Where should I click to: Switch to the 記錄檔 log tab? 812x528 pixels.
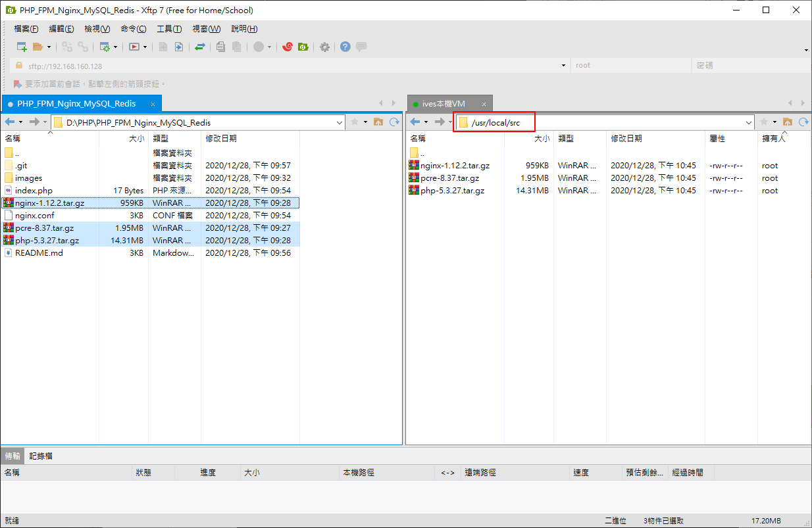pos(41,456)
